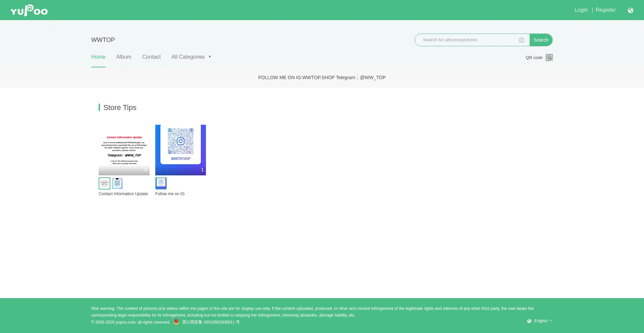
Task: Click the footer globe icon beside English
Action: tap(529, 321)
